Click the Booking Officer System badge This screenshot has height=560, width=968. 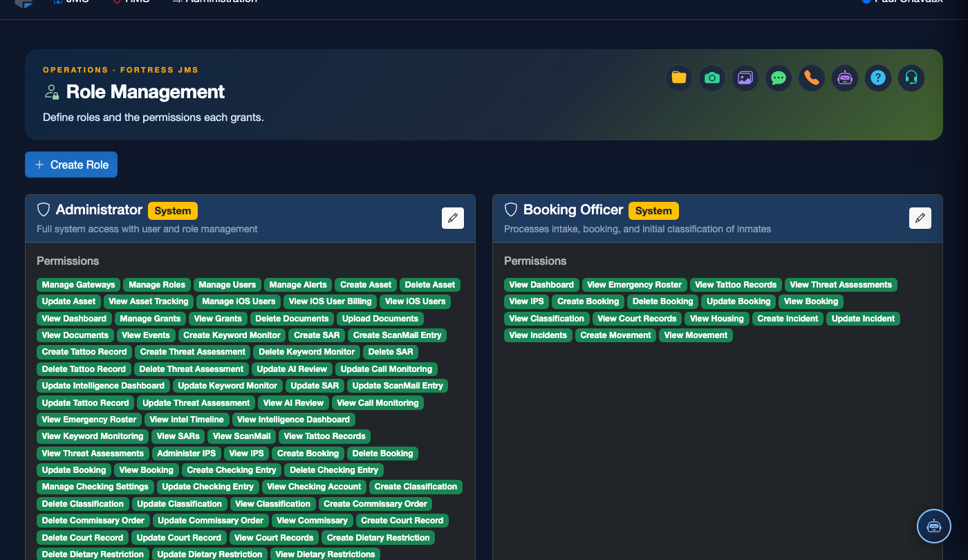click(x=654, y=211)
